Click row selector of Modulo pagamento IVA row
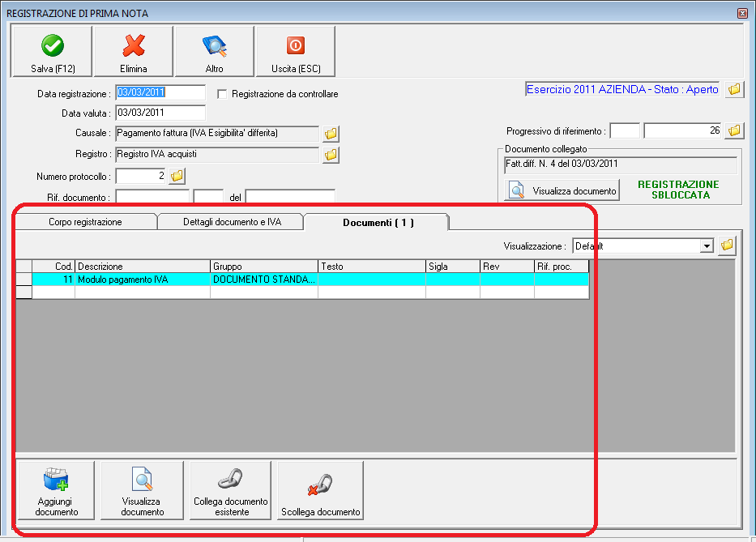 (24, 280)
